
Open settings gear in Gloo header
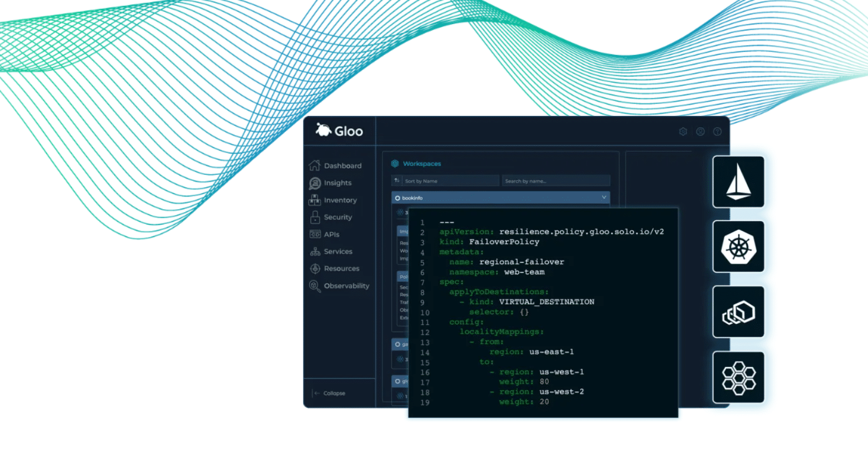(683, 132)
